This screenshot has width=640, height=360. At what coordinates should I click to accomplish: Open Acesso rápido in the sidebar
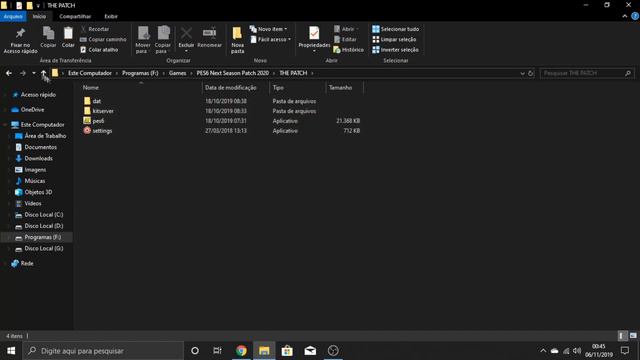pyautogui.click(x=38, y=95)
